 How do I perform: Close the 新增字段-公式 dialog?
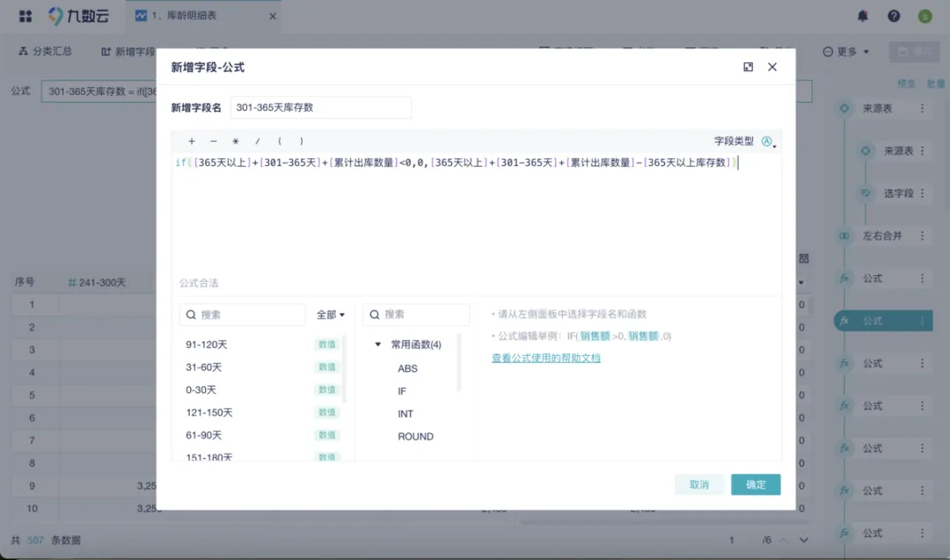click(x=772, y=67)
